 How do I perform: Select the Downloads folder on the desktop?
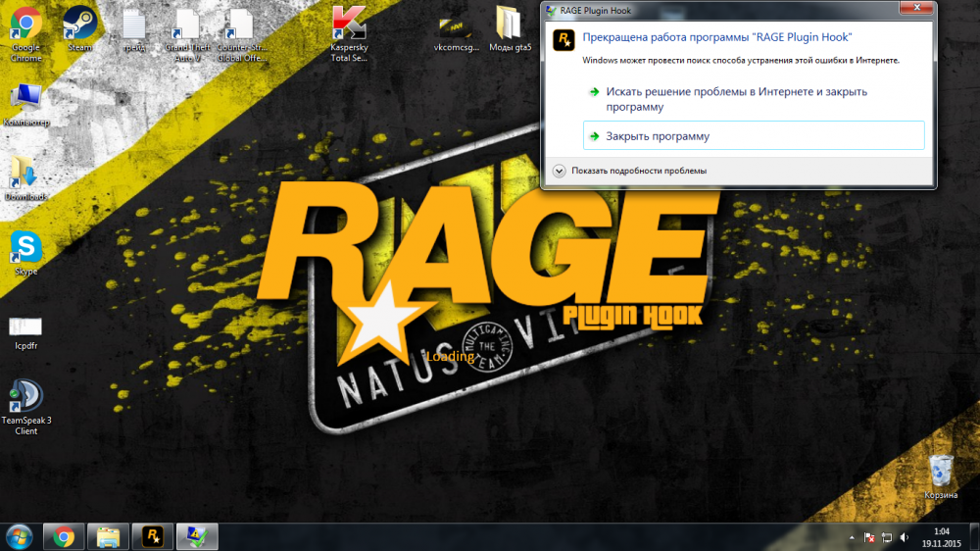(x=25, y=179)
